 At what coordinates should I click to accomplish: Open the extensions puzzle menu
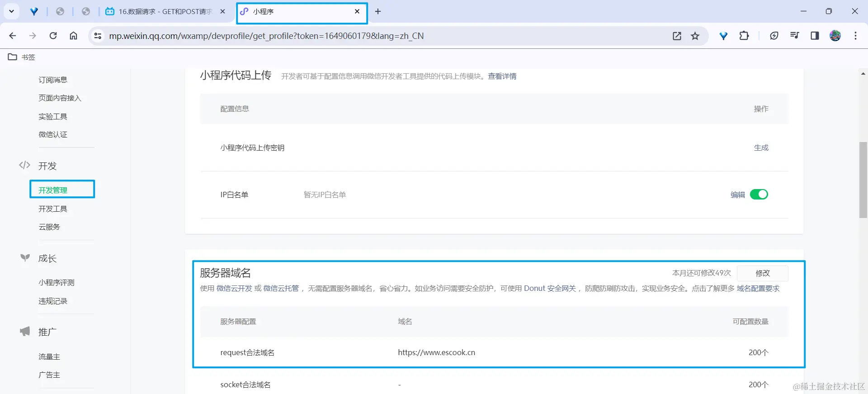(x=744, y=36)
